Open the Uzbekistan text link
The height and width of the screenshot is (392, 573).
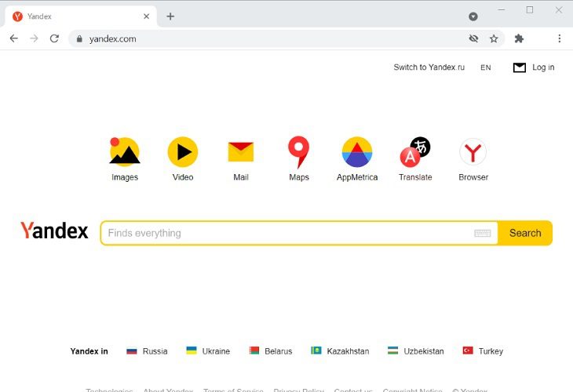pyautogui.click(x=424, y=351)
